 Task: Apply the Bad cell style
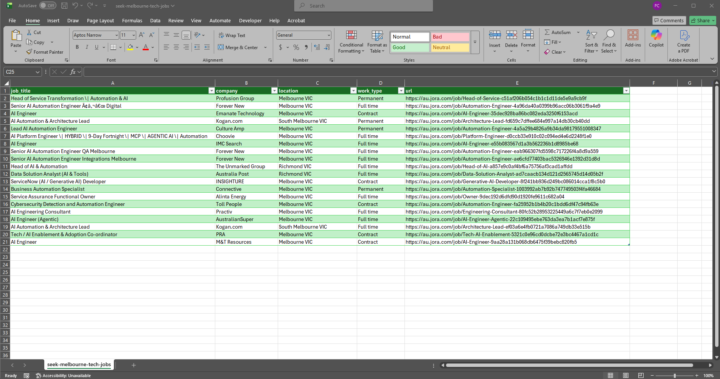450,37
